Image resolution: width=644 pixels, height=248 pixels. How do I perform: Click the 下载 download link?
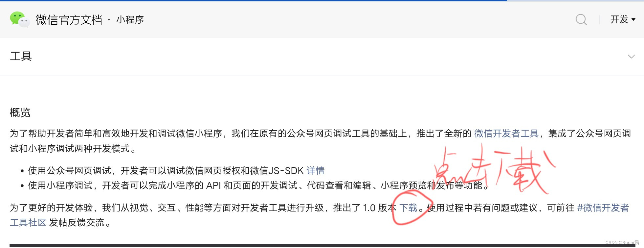(x=408, y=208)
